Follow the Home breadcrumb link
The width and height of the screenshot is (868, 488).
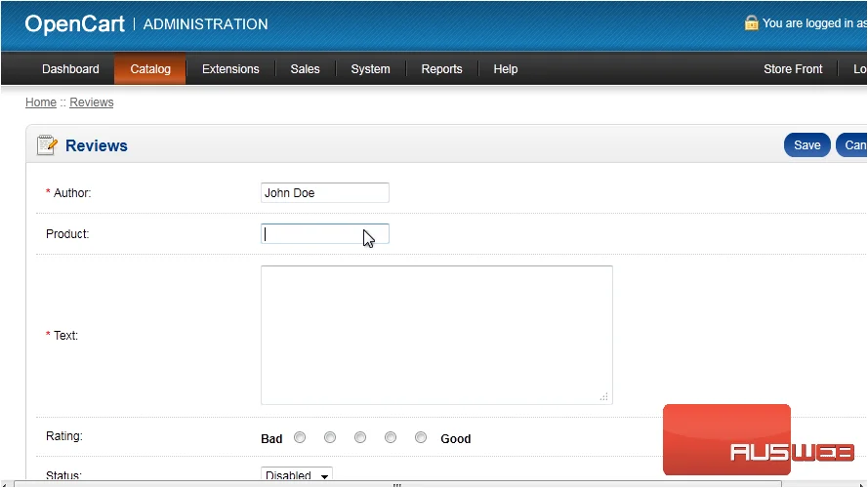41,102
